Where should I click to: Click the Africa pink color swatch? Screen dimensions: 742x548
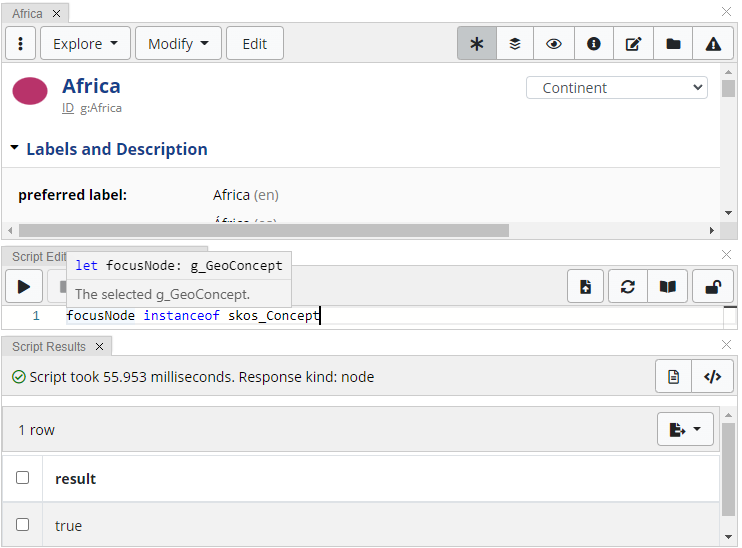tap(30, 91)
